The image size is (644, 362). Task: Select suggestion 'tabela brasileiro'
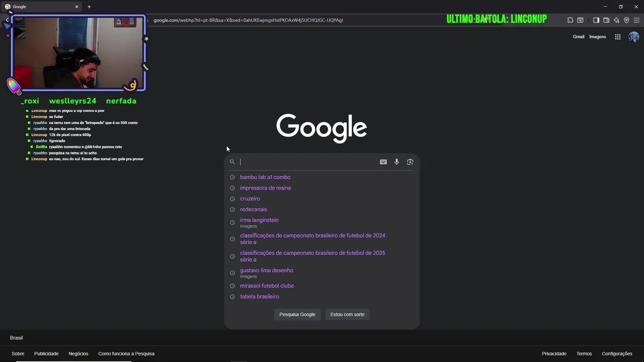pyautogui.click(x=321, y=297)
